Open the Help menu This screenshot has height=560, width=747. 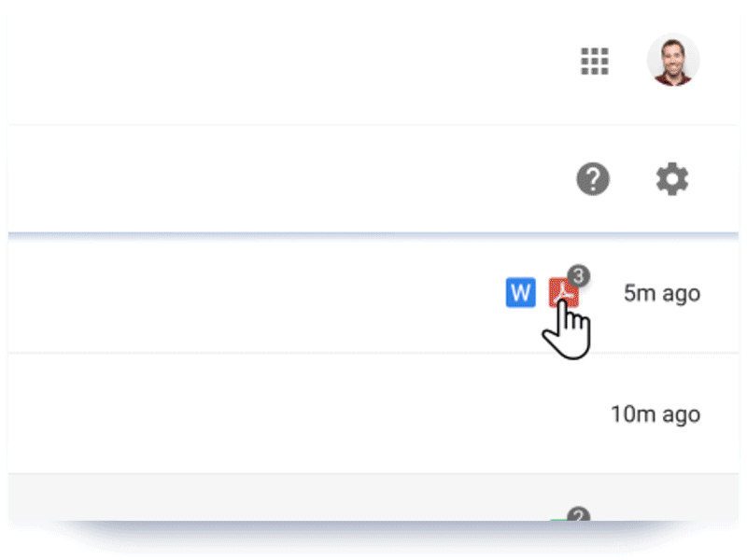[x=595, y=179]
